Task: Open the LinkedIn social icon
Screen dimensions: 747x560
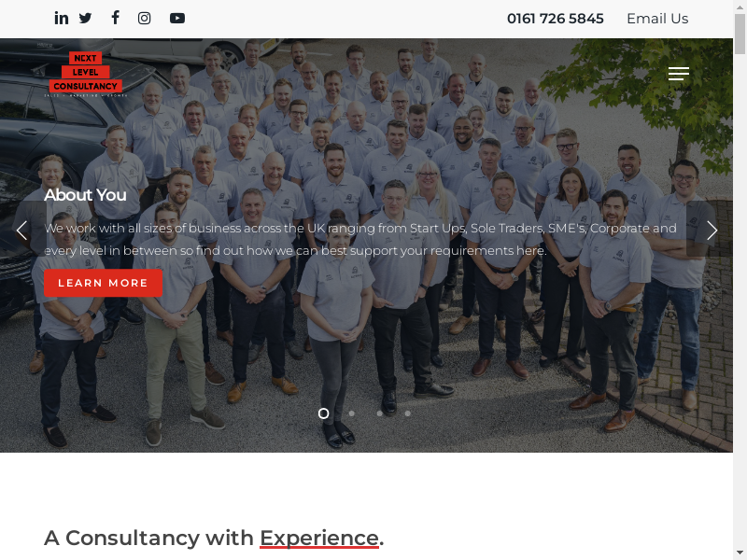Action: coord(61,18)
